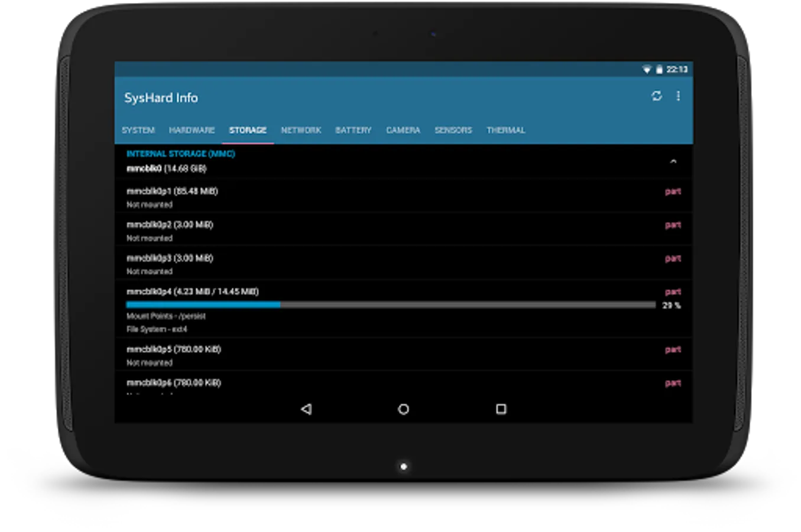Select the mmcblk0p6 partition entry
Image resolution: width=801 pixels, height=532 pixels.
click(403, 383)
